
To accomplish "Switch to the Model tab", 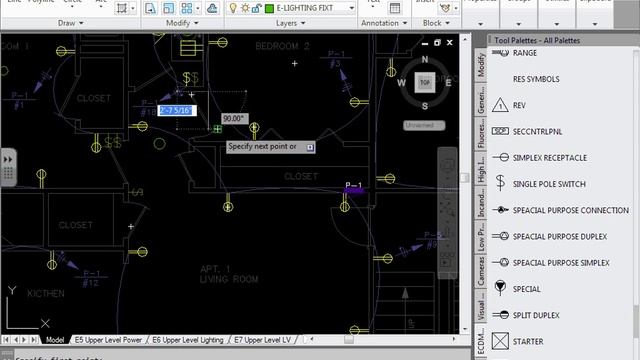I will [54, 340].
